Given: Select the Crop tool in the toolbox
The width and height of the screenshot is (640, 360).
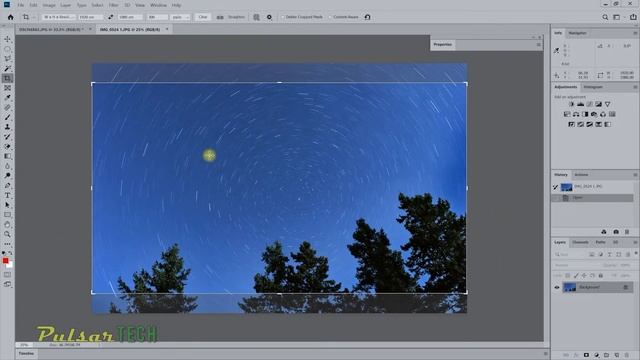Looking at the screenshot, I should (7, 78).
